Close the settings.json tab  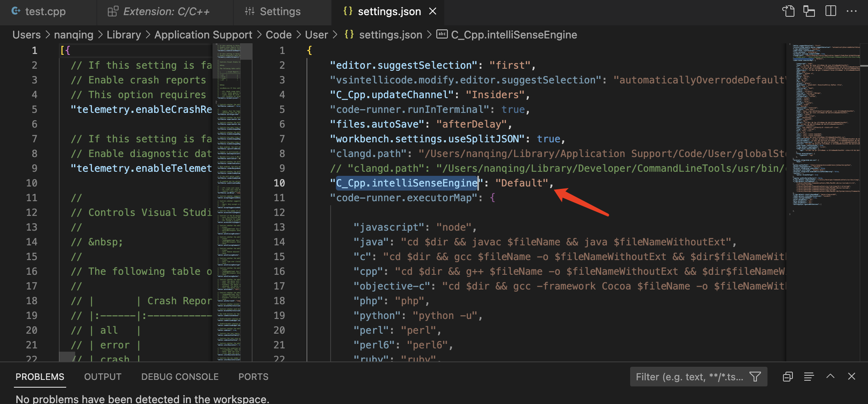coord(433,11)
